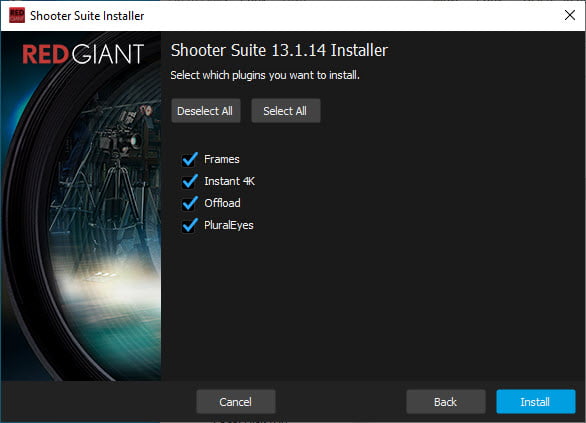Image resolution: width=586 pixels, height=423 pixels.
Task: Disable the Offload plugin checkbox
Action: [190, 203]
